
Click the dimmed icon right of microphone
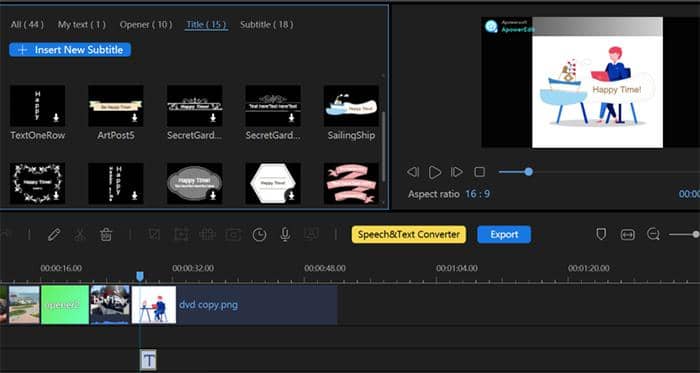(311, 234)
